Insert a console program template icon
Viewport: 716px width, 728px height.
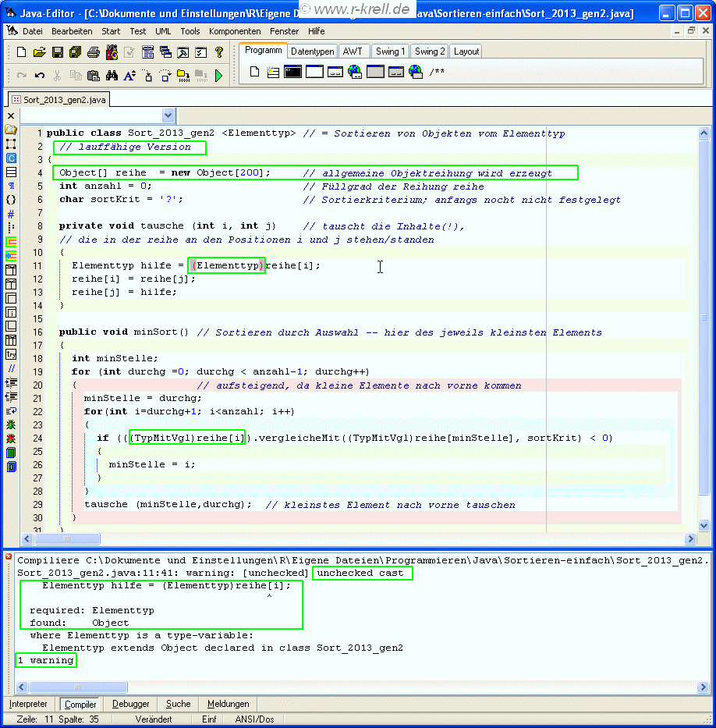(x=292, y=72)
